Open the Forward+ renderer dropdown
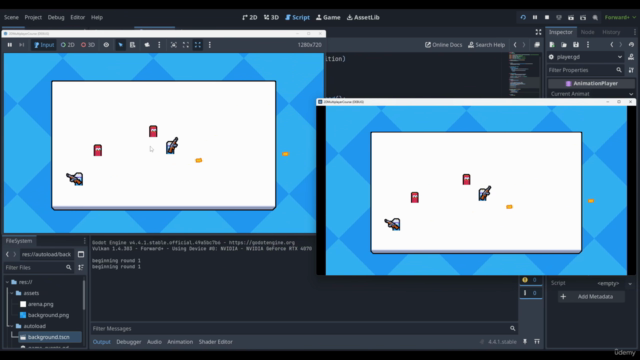This screenshot has height=360, width=640. pyautogui.click(x=620, y=17)
